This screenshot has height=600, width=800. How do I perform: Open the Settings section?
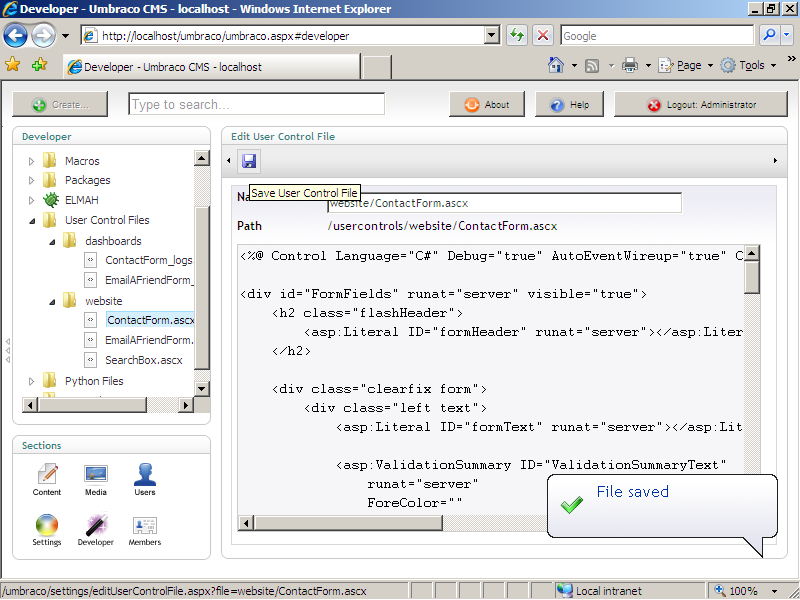click(47, 530)
